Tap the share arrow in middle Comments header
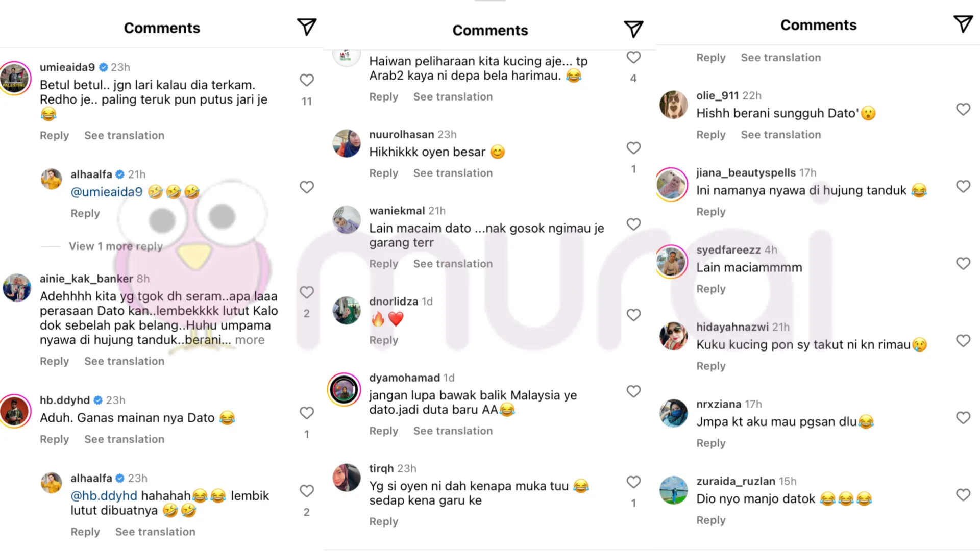The image size is (980, 551). 633,29
